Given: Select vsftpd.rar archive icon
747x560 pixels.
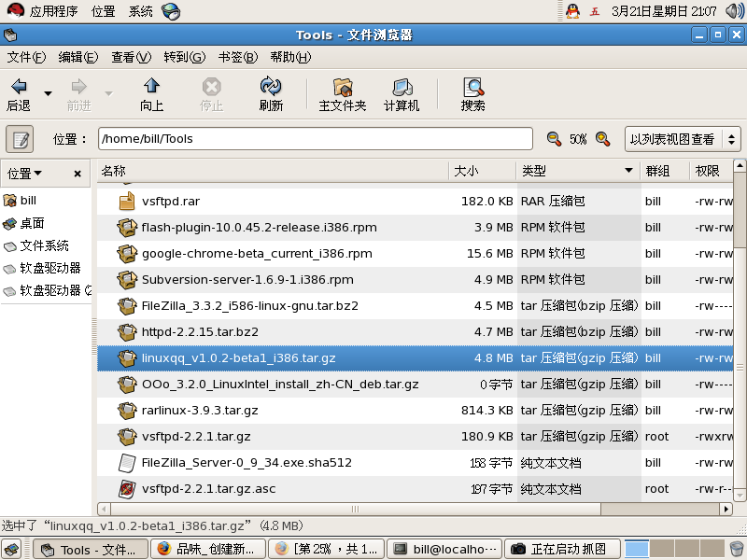Looking at the screenshot, I should pos(127,201).
